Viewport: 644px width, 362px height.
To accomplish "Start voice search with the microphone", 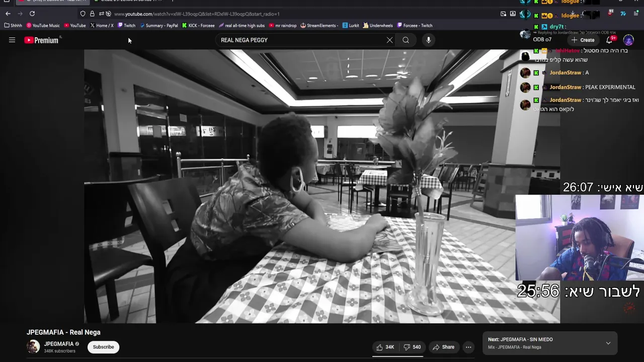I will 429,40.
